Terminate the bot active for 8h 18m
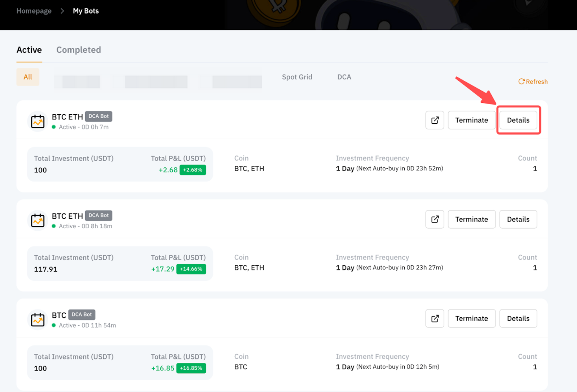 click(x=471, y=219)
